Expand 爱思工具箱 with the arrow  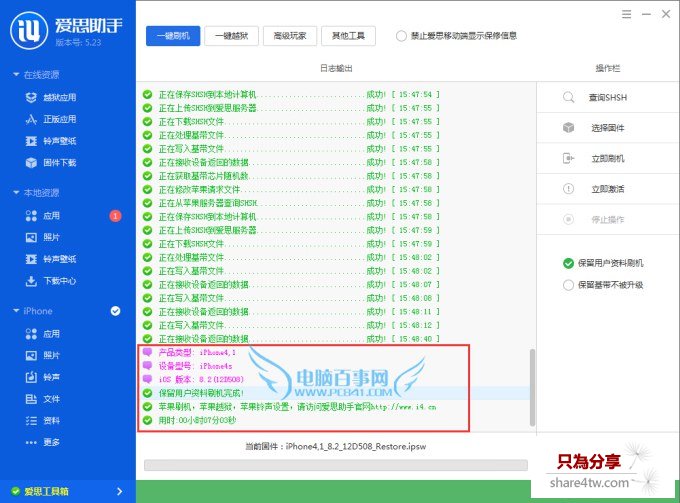tap(120, 491)
